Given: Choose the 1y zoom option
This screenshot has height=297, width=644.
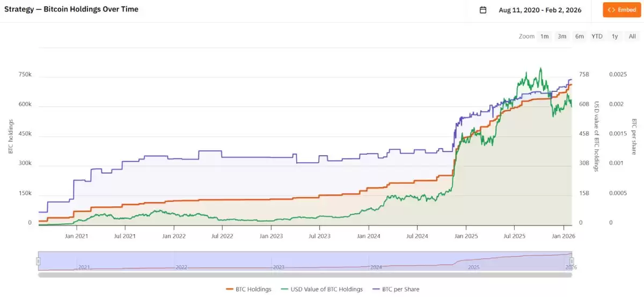Looking at the screenshot, I should tap(615, 37).
